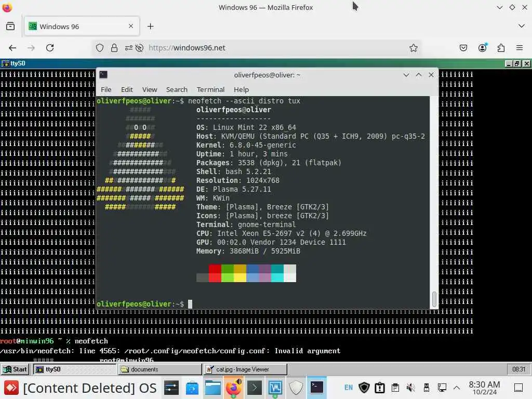Image resolution: width=532 pixels, height=399 pixels.
Task: Click the green color block in neofetch
Action: click(228, 273)
